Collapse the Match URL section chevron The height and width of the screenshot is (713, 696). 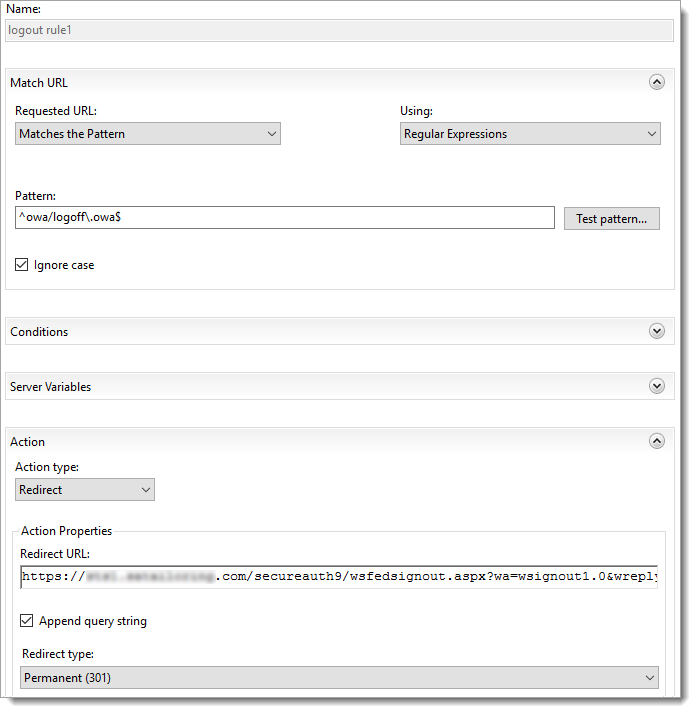[656, 83]
